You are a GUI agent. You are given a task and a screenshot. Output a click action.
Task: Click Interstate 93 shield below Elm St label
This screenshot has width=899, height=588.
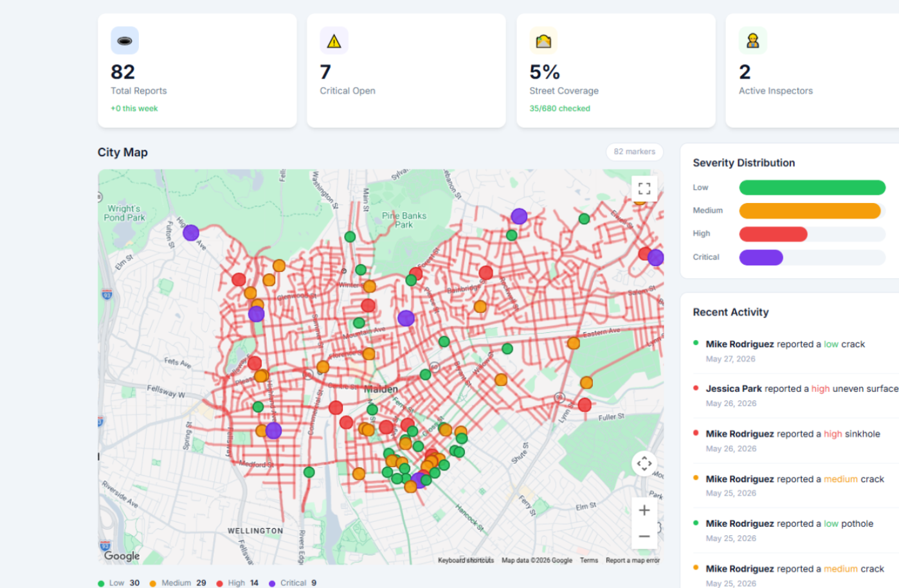point(107,294)
